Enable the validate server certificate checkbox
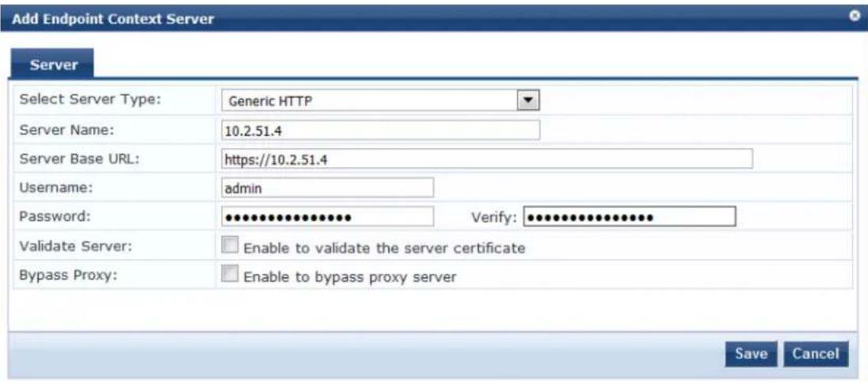This screenshot has width=868, height=382. pyautogui.click(x=229, y=245)
